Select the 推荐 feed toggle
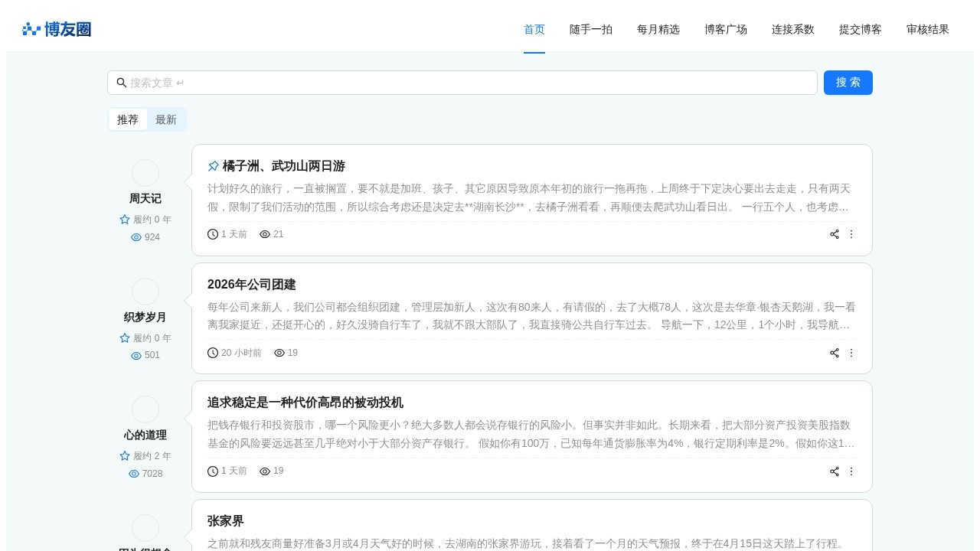 tap(128, 119)
